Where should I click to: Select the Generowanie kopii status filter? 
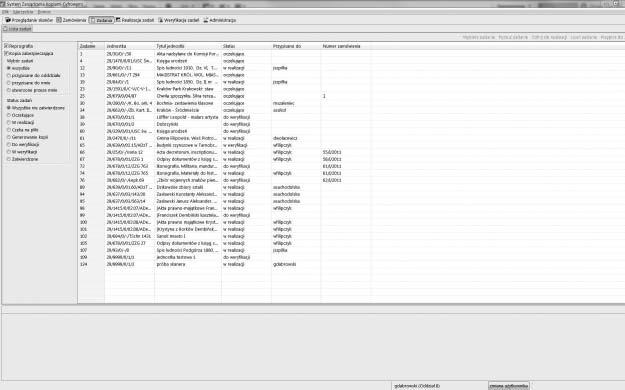click(28, 137)
